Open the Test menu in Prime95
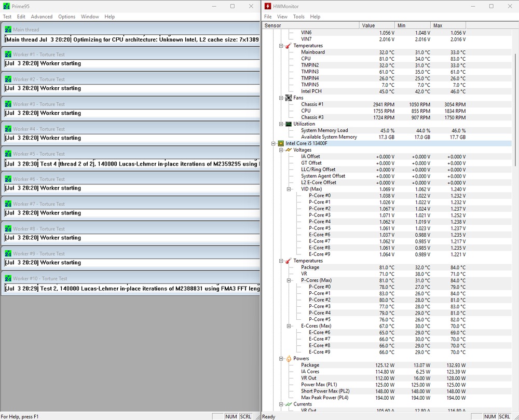The height and width of the screenshot is (420, 519). coord(7,17)
